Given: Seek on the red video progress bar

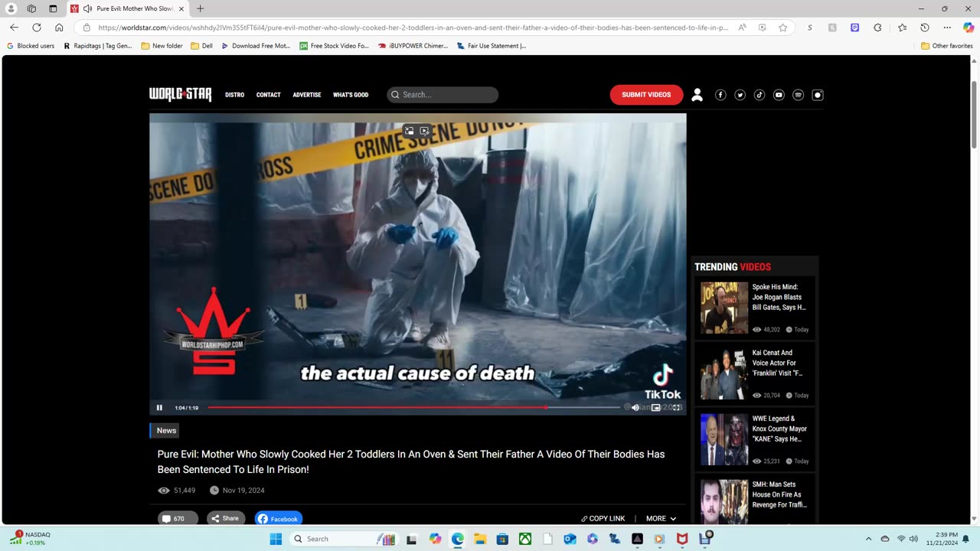Looking at the screenshot, I should click(413, 407).
